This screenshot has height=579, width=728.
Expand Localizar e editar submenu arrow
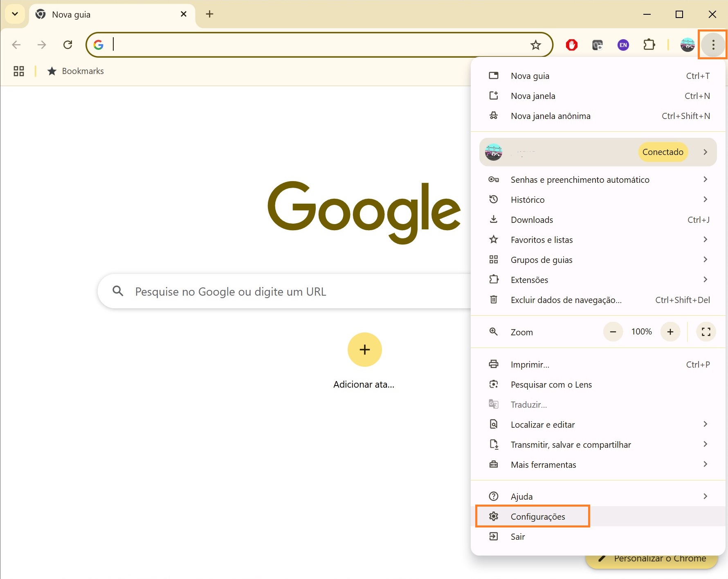705,424
